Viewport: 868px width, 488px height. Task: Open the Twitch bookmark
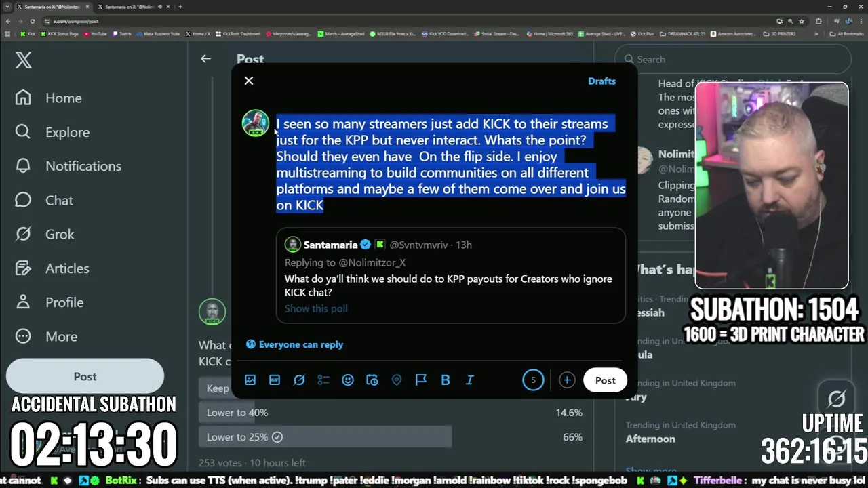click(x=122, y=33)
